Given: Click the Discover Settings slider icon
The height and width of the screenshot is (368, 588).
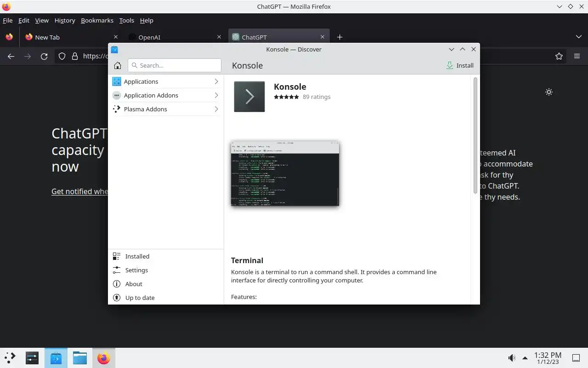Looking at the screenshot, I should click(117, 270).
